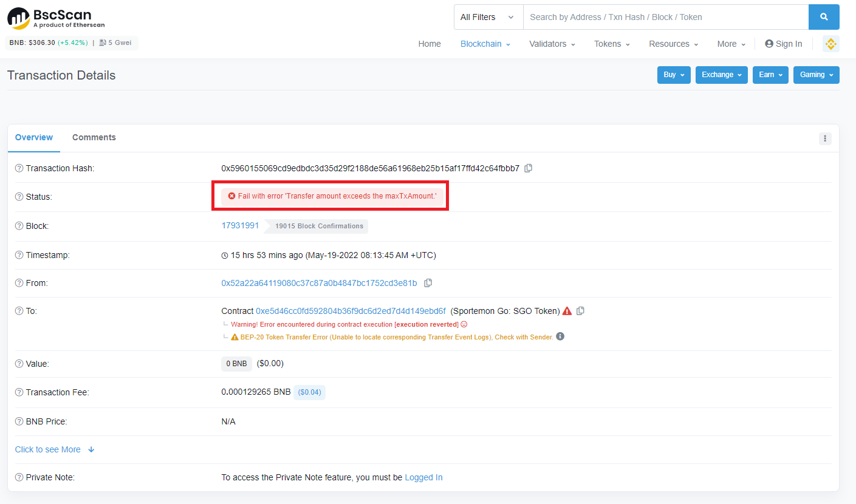This screenshot has width=856, height=504.
Task: Expand the Validators menu
Action: coord(552,44)
